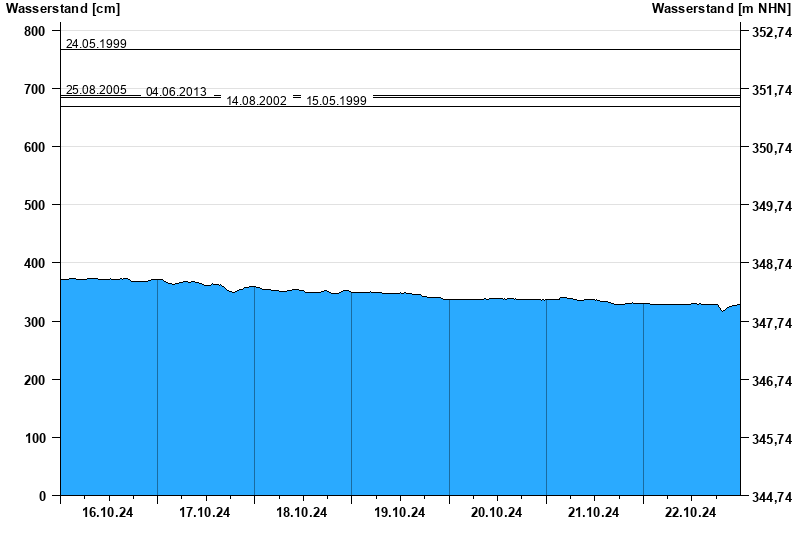
Task: Click the 15.05.1999 reference line label
Action: [336, 101]
